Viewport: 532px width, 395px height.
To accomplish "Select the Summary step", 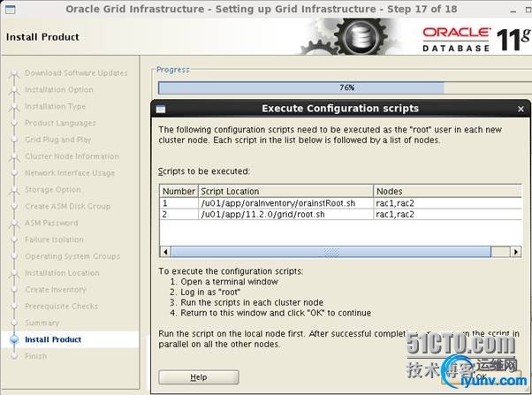I will [x=42, y=323].
